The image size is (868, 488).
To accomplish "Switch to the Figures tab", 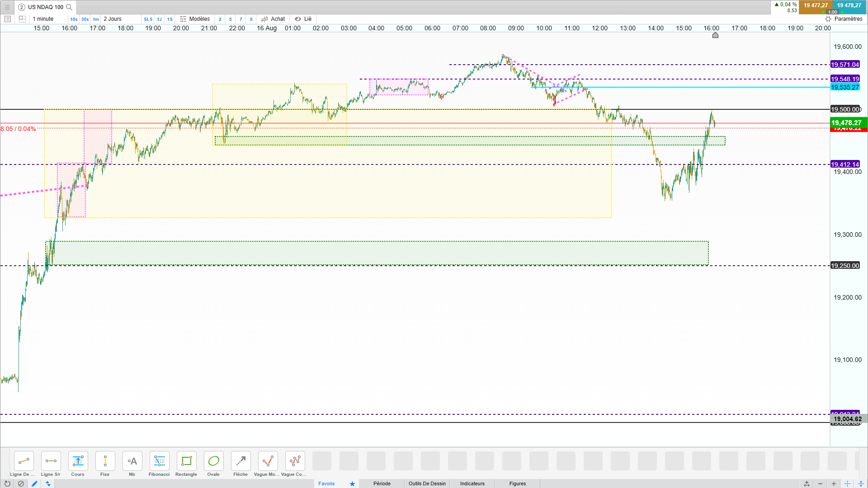I will tap(517, 483).
